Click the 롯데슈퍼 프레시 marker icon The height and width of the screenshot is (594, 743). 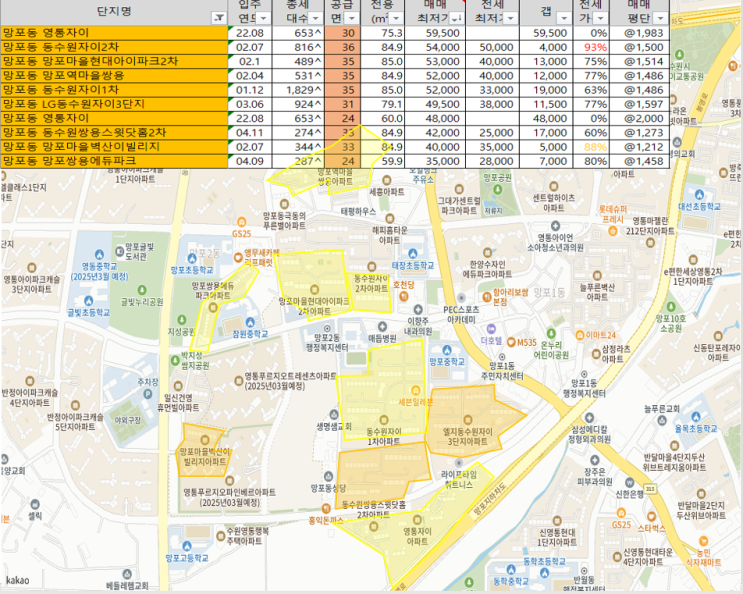pyautogui.click(x=613, y=231)
